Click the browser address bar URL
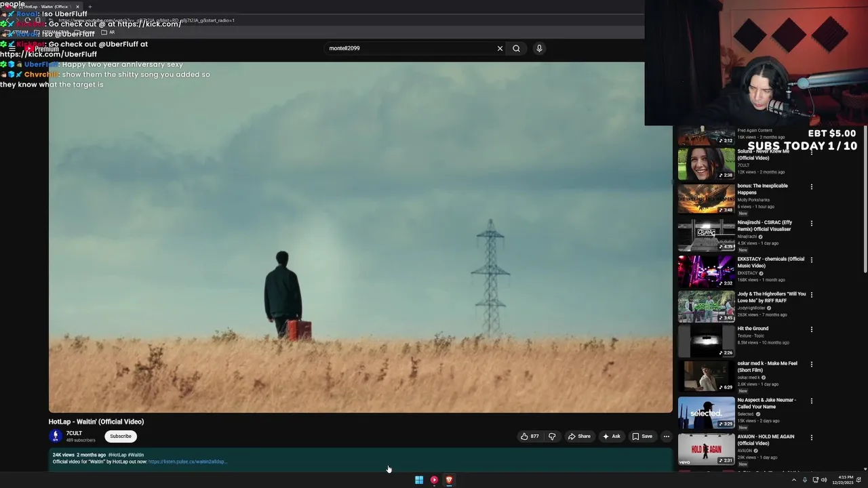Image resolution: width=868 pixels, height=488 pixels. pyautogui.click(x=146, y=20)
